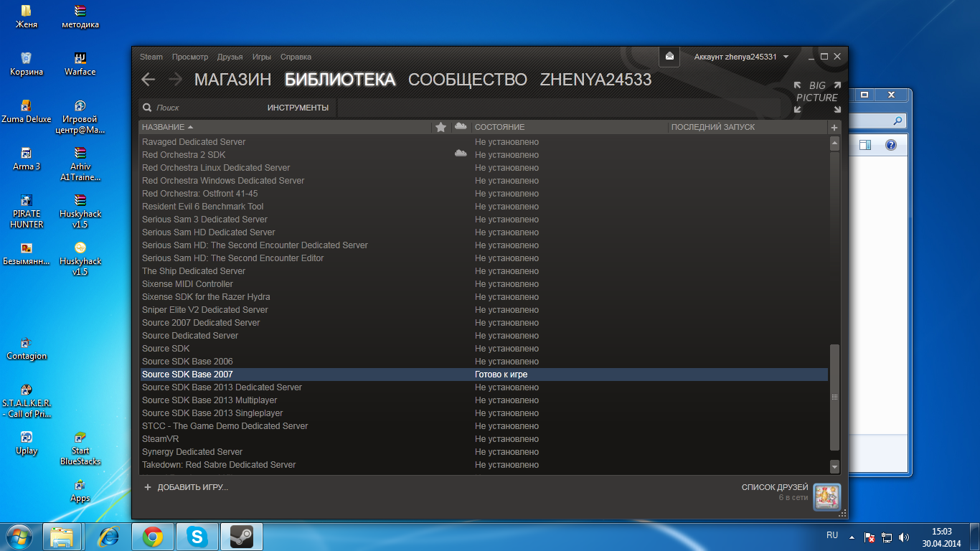The height and width of the screenshot is (551, 980).
Task: Click the Steam taskbar button
Action: pyautogui.click(x=241, y=537)
